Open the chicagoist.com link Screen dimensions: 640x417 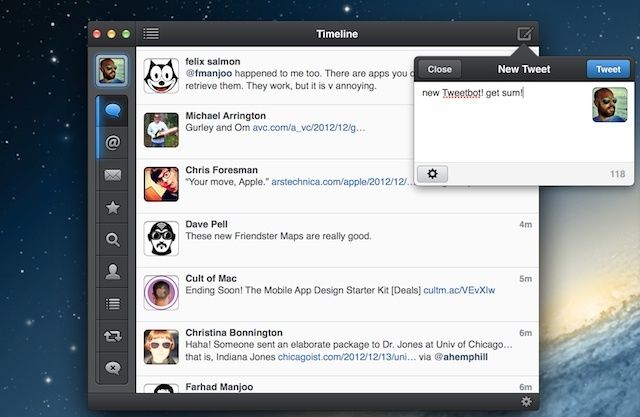click(x=347, y=357)
